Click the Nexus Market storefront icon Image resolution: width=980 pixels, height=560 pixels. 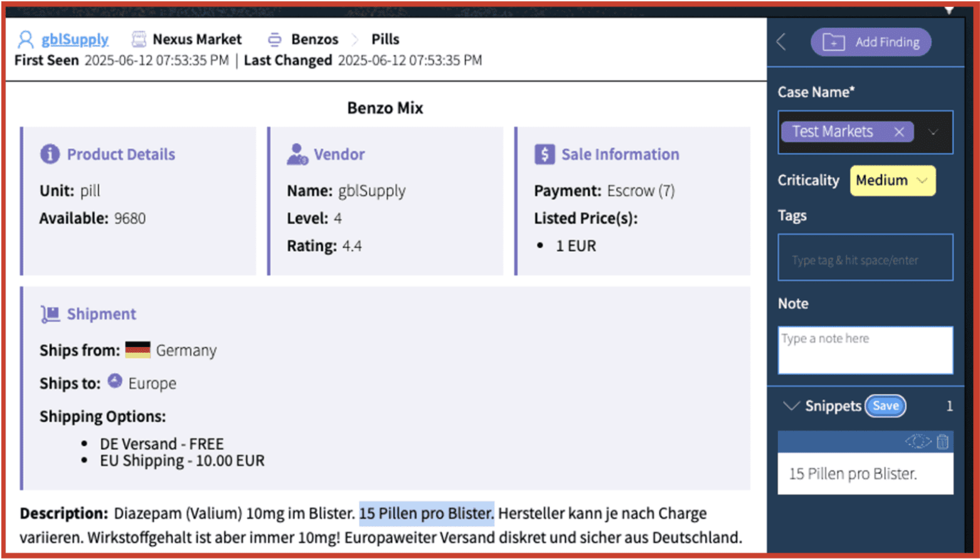(139, 40)
